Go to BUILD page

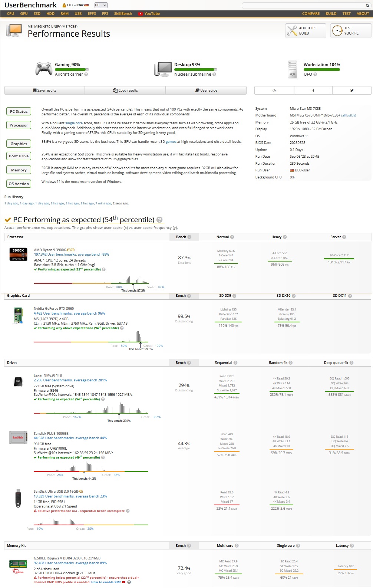coord(331,14)
